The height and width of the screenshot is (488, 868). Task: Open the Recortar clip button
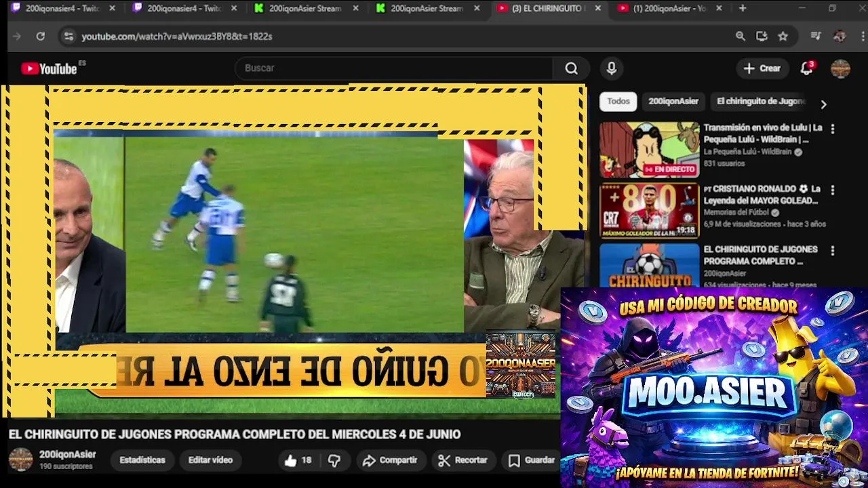(463, 460)
